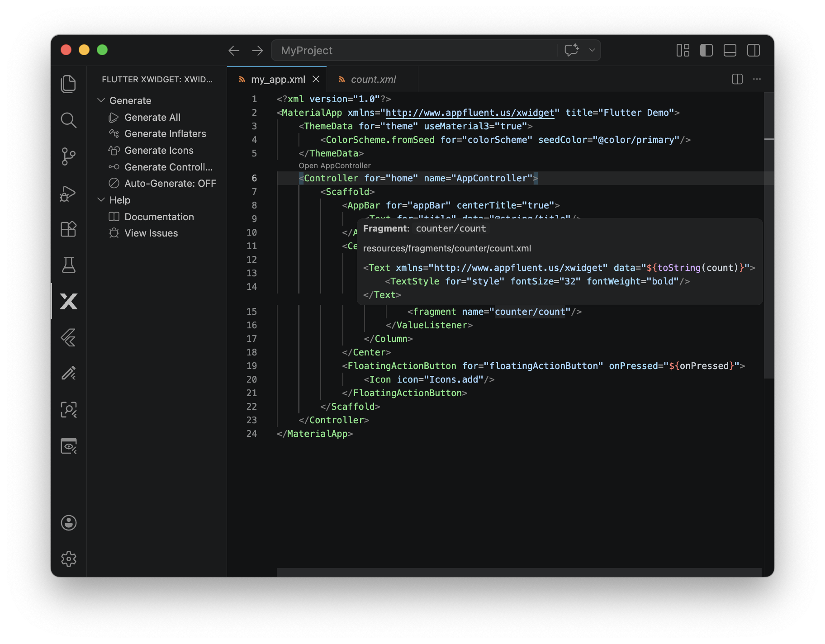Collapse the Help section

coord(101,199)
